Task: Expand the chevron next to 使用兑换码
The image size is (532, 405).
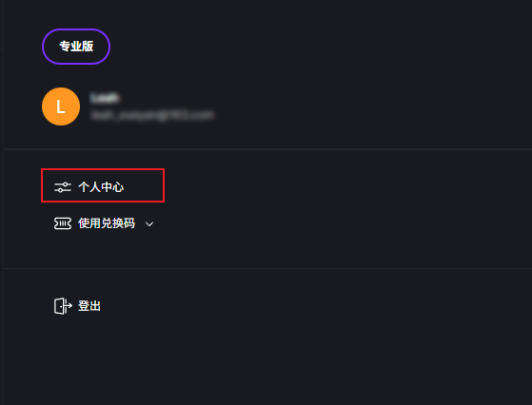Action: (149, 224)
